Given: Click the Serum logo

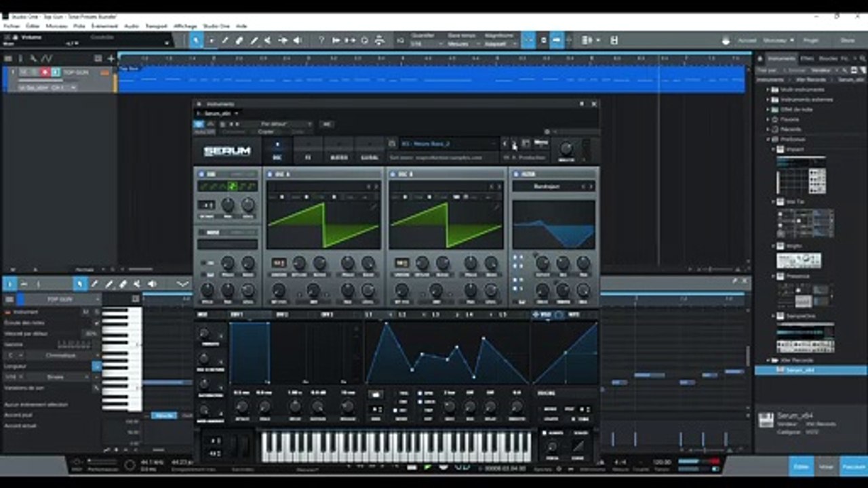Looking at the screenshot, I should [227, 150].
